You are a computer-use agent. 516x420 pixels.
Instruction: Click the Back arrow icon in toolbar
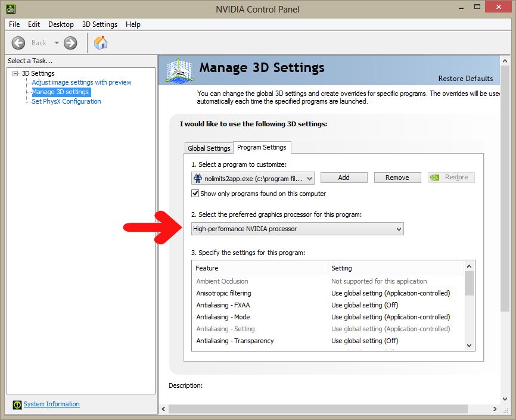click(18, 42)
